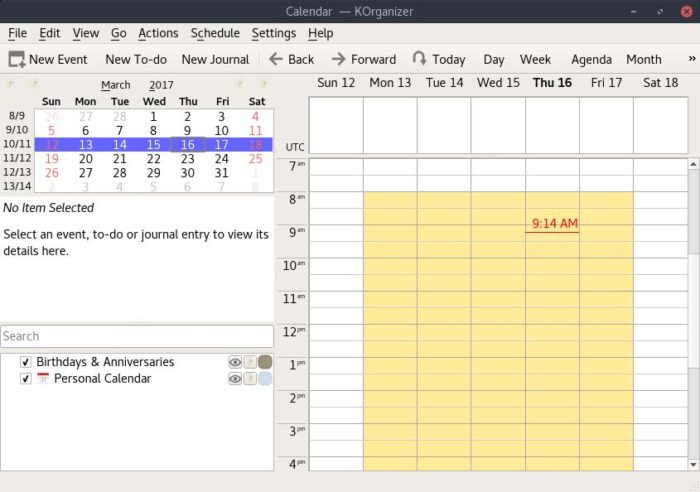
Task: Select week 8/9 in the mini calendar
Action: click(x=17, y=116)
